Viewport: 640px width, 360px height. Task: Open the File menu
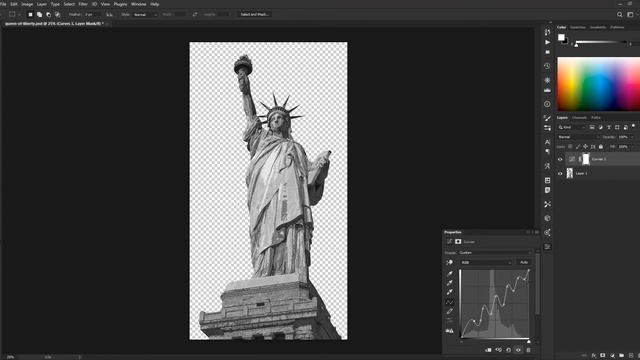3,4
